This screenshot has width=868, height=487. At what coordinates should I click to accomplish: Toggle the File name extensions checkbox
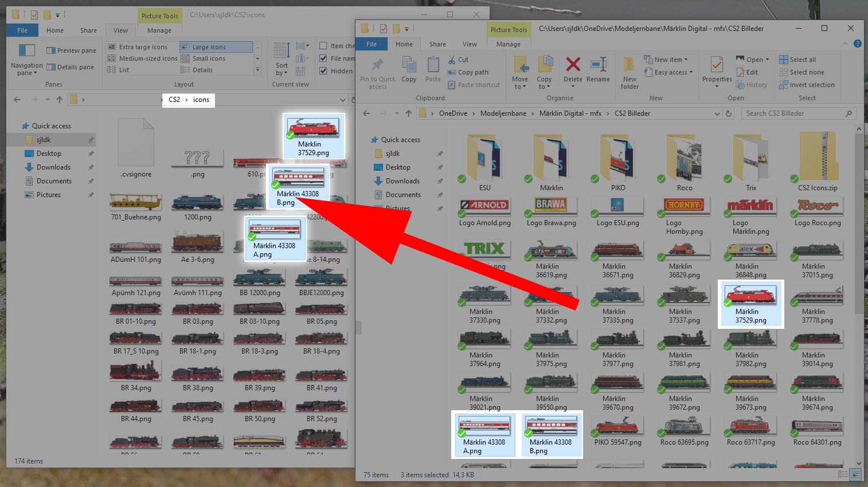pos(323,58)
